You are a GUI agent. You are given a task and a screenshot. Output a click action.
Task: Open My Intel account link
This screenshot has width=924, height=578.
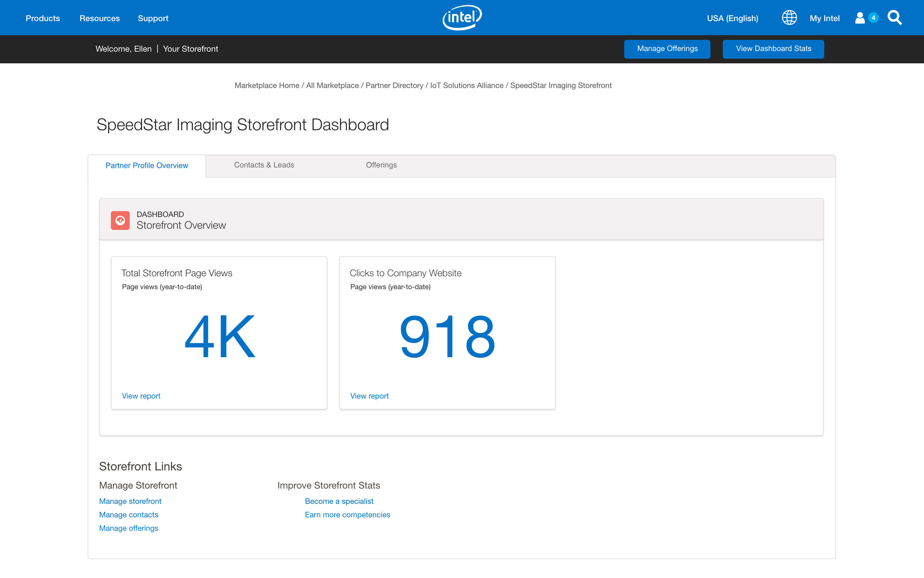825,18
